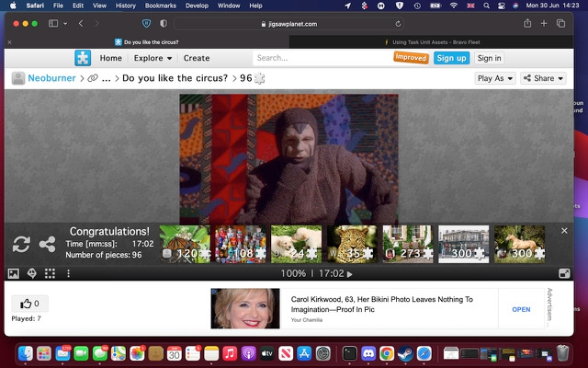Open the Play As dropdown
588x368 pixels.
click(495, 78)
